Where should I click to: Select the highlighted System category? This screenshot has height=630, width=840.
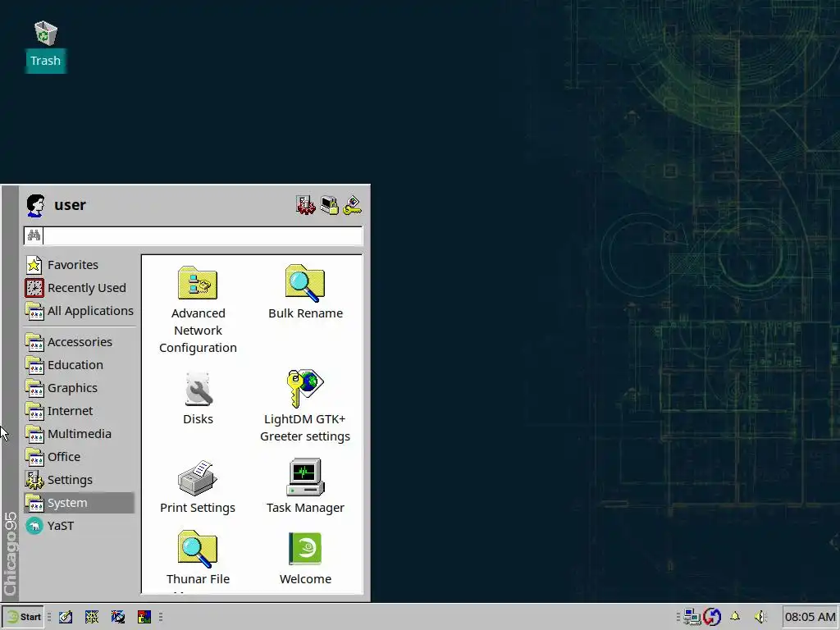(80, 503)
